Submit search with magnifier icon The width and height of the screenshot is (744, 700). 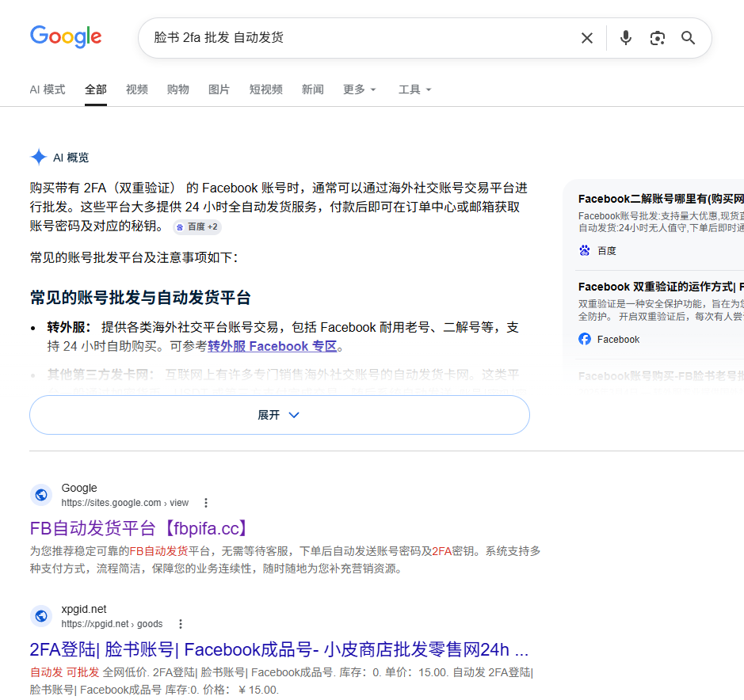point(688,38)
